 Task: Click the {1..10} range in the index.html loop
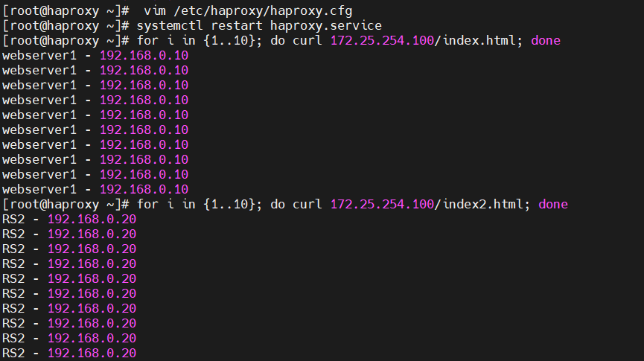click(x=229, y=41)
